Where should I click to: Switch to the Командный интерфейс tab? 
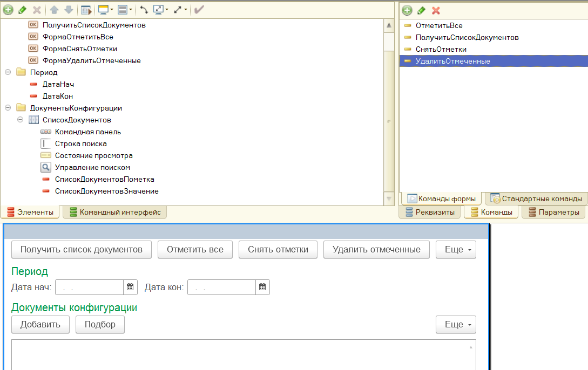point(114,213)
